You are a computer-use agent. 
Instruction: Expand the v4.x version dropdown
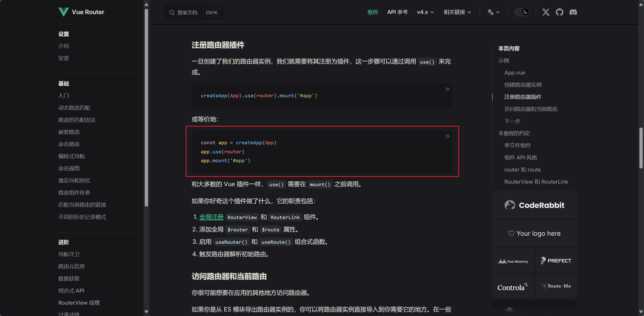[x=425, y=12]
